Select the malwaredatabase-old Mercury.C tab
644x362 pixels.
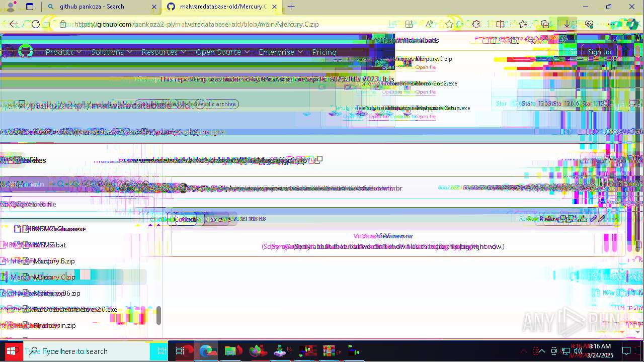tap(222, 7)
